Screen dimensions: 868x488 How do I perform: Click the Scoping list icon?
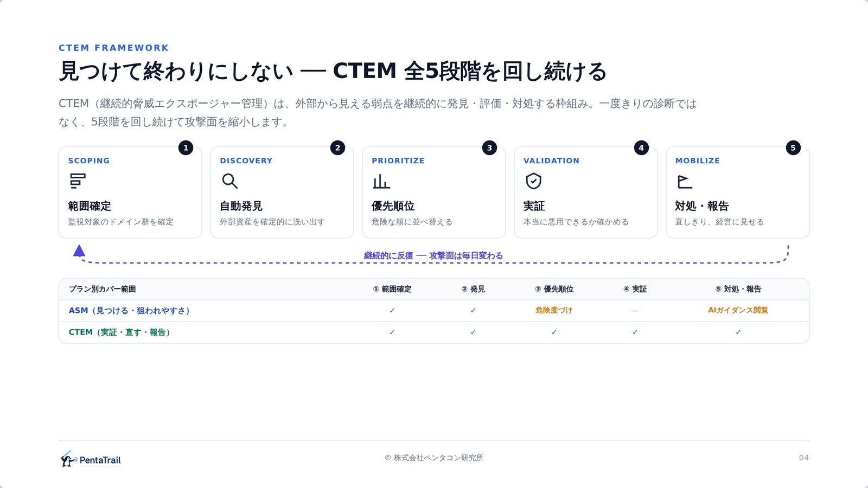pyautogui.click(x=78, y=181)
